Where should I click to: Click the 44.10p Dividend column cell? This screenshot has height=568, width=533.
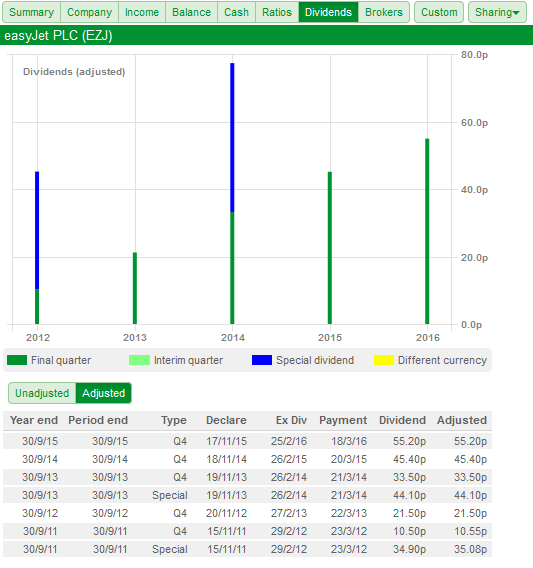tap(409, 495)
